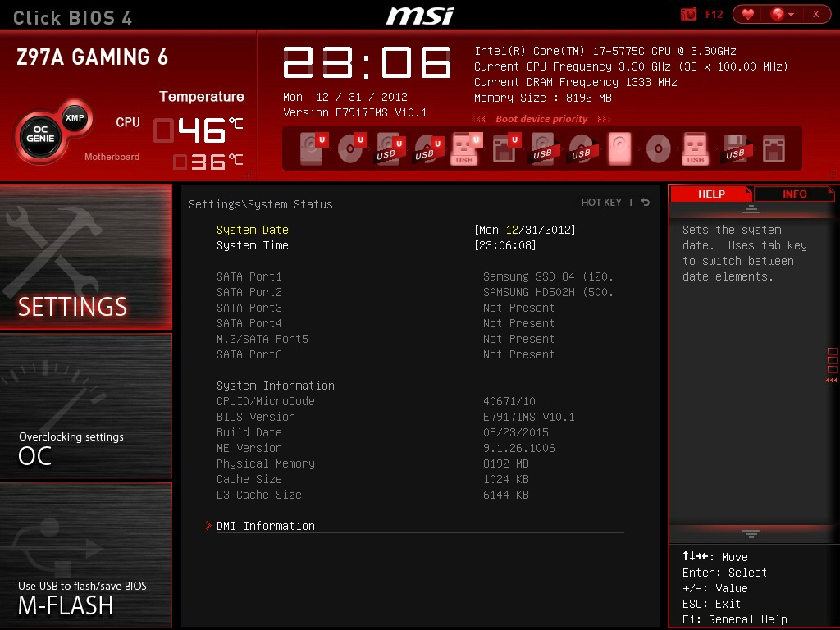This screenshot has width=840, height=630.
Task: Expand the DMI Information submenu
Action: click(265, 526)
